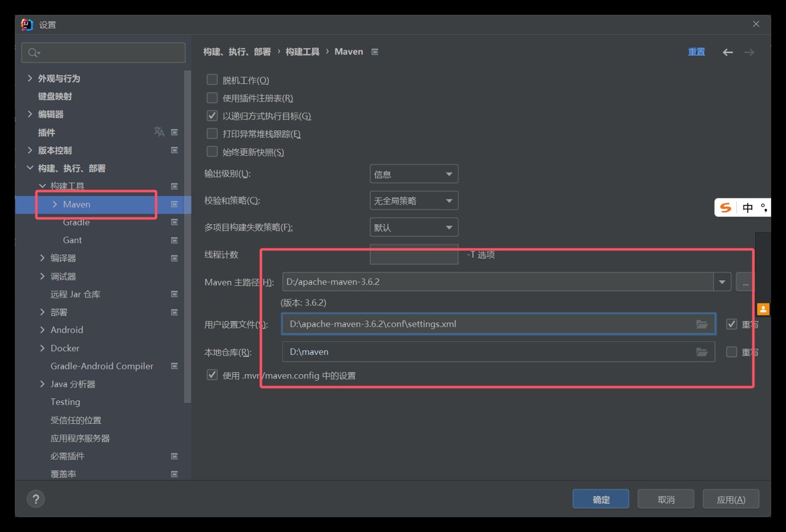
Task: Select Gradle under 构建工具
Action: (x=76, y=222)
